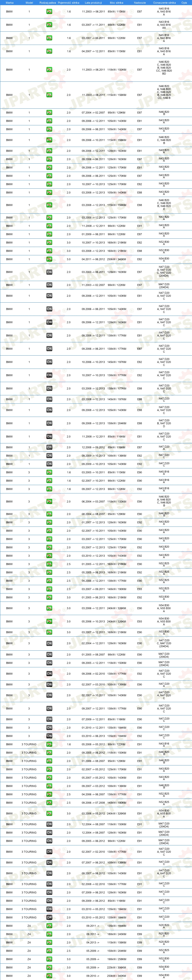Click the E93 body cell in the 05.2006 -> 10.2013 row
The height and width of the screenshot is (980, 192).
[140, 622]
